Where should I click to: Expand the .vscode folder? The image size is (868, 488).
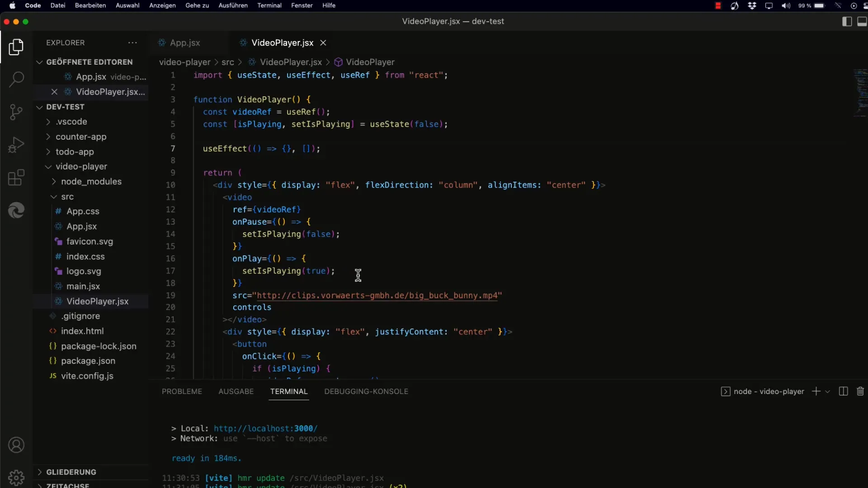tap(71, 122)
